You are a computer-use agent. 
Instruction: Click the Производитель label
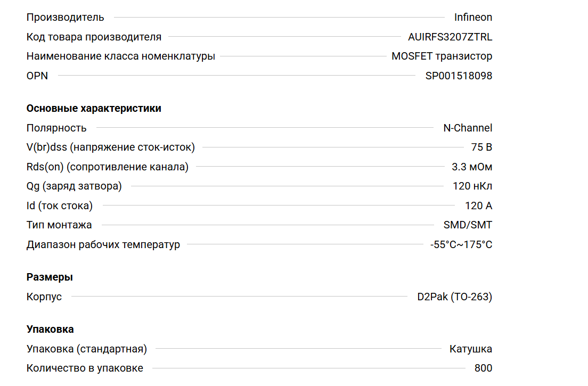66,18
